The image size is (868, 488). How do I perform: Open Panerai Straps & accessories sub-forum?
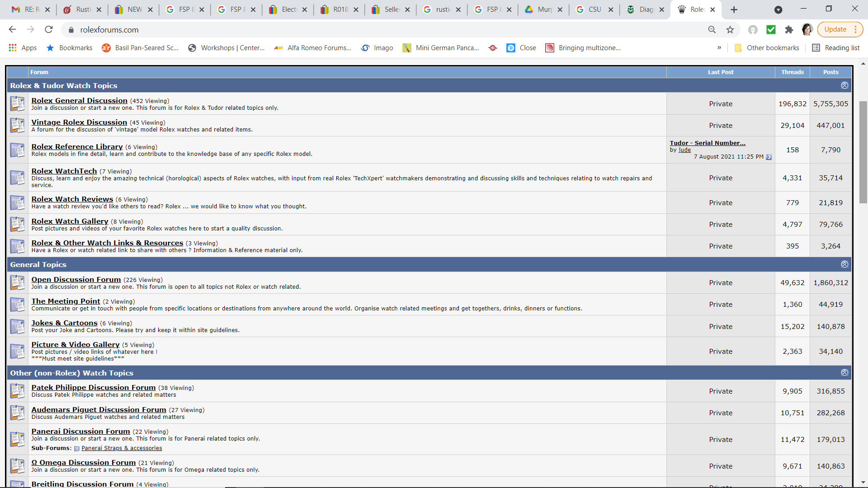pyautogui.click(x=122, y=448)
